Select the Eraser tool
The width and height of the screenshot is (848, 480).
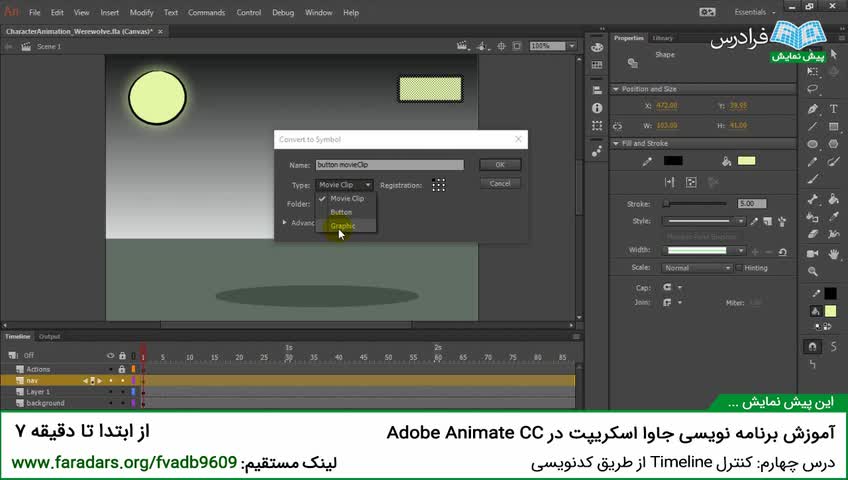point(812,234)
